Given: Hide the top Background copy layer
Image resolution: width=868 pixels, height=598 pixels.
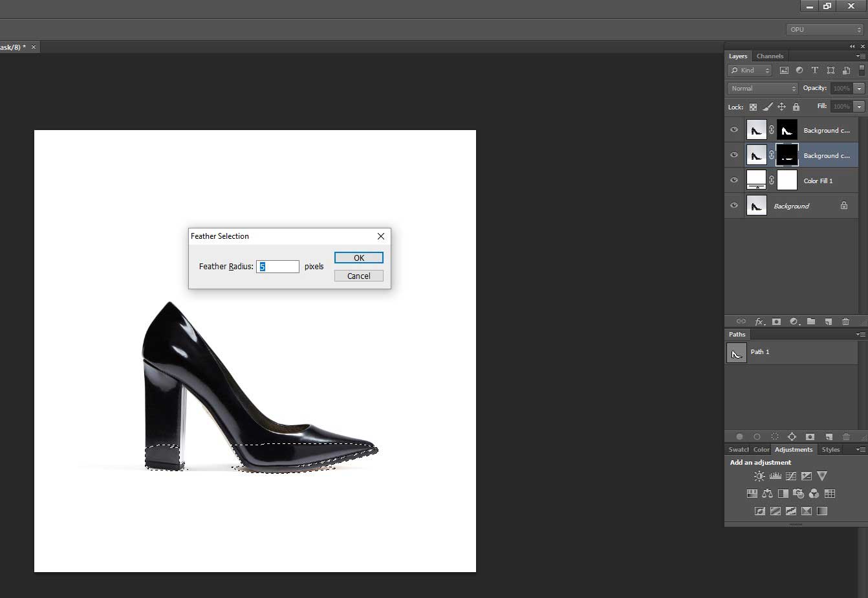Looking at the screenshot, I should pos(734,129).
